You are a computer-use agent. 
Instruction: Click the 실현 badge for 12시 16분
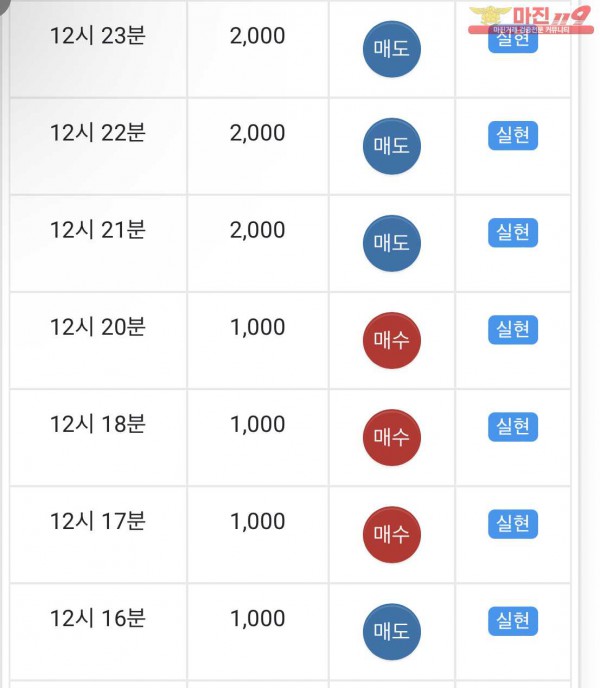tap(513, 621)
